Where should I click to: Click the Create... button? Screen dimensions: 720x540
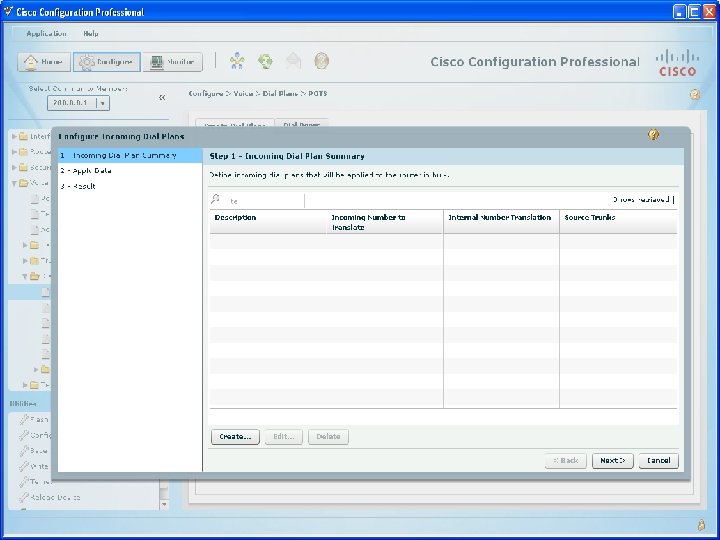235,437
